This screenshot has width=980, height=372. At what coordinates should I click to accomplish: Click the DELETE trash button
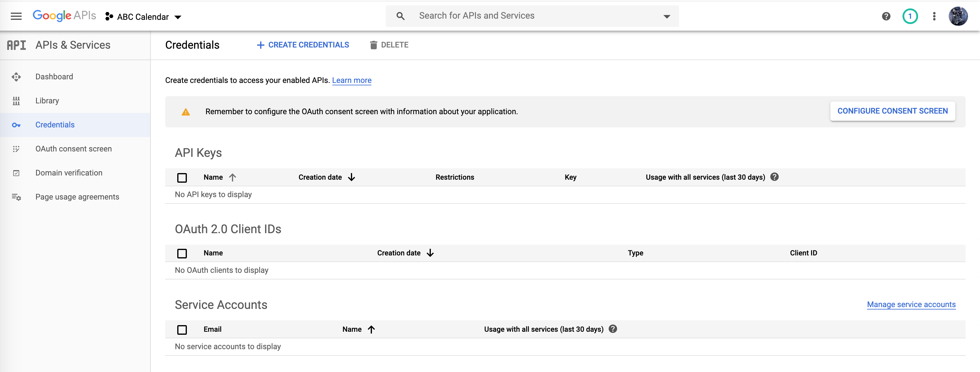pyautogui.click(x=389, y=45)
